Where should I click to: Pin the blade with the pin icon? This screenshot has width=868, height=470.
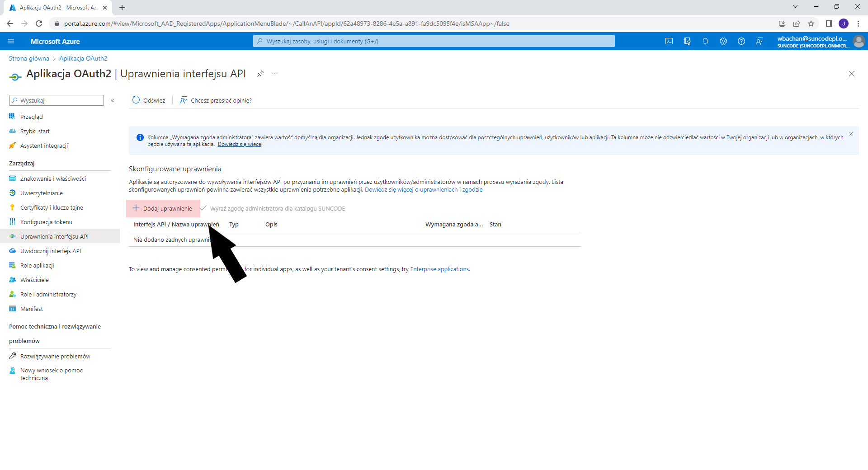(x=260, y=74)
